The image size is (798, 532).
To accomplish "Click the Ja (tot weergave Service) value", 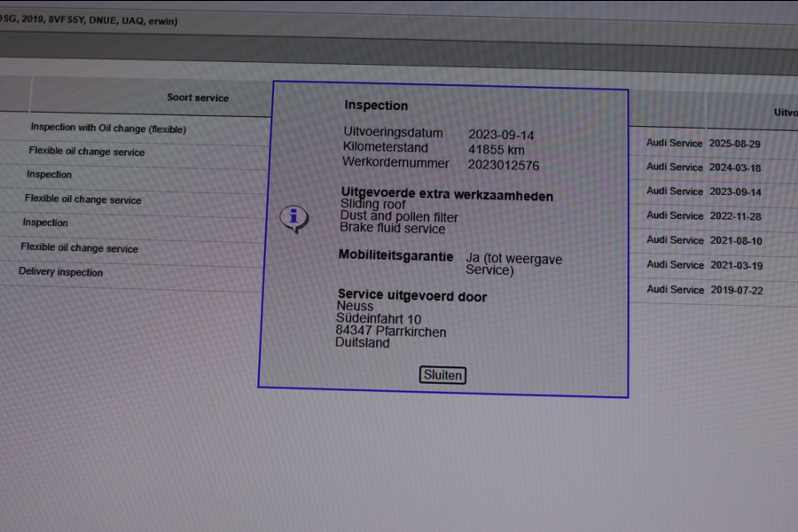I will pyautogui.click(x=513, y=264).
